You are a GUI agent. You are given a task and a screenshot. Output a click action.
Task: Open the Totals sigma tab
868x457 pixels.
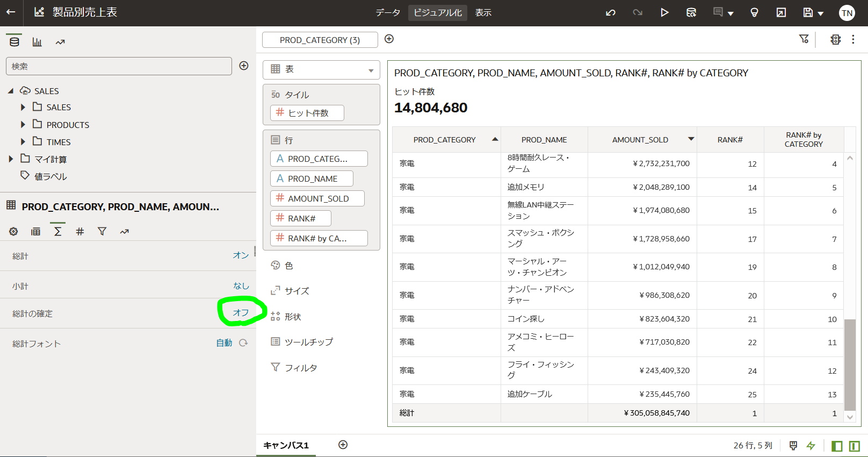(57, 231)
